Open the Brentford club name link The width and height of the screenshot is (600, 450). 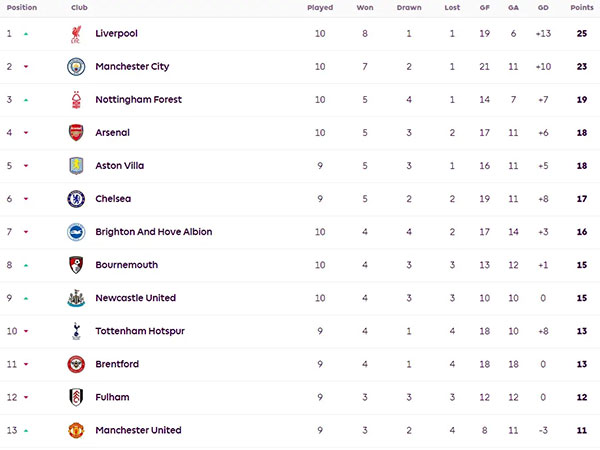(x=117, y=364)
